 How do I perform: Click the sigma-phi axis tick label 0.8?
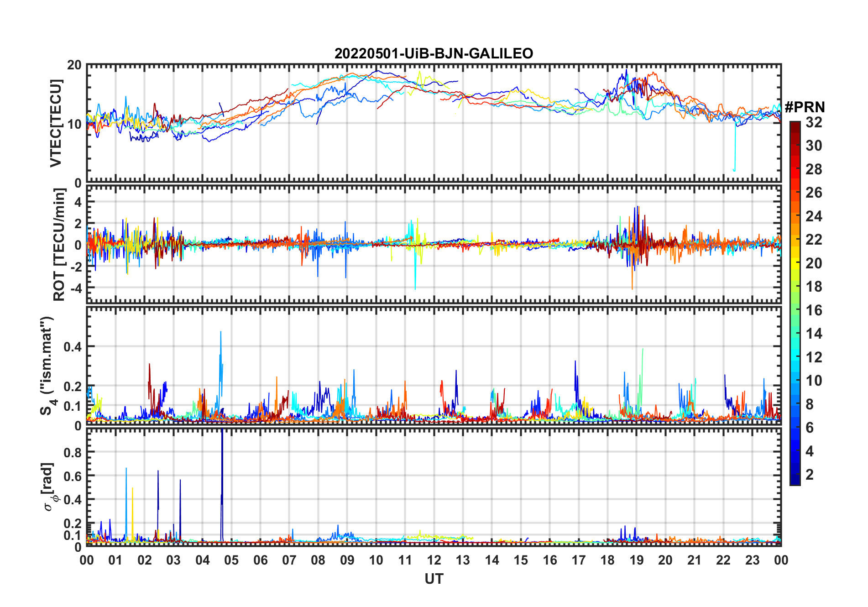click(73, 453)
